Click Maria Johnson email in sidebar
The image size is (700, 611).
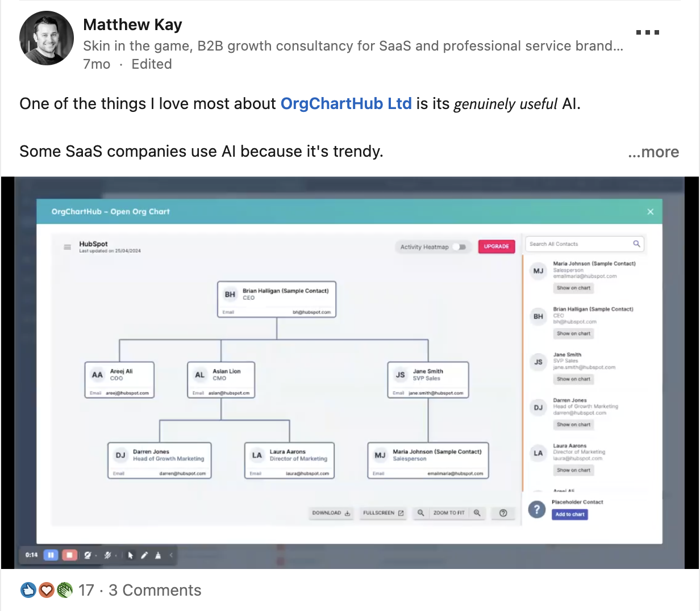585,277
